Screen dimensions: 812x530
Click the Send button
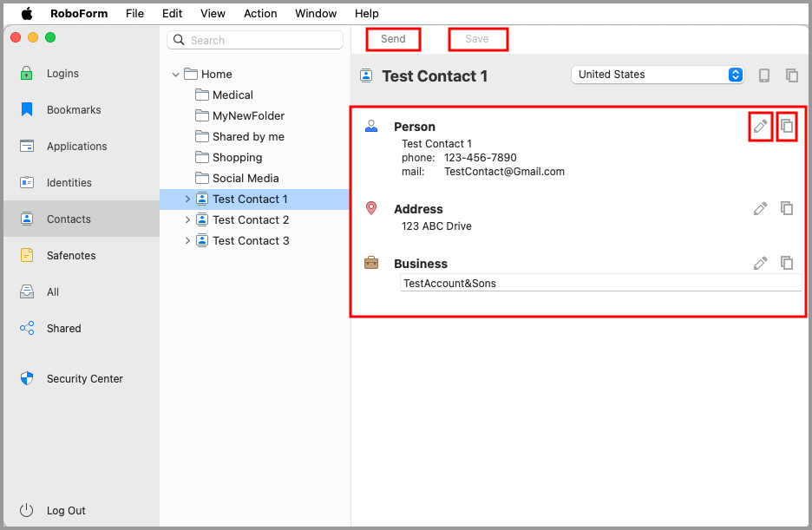click(393, 39)
